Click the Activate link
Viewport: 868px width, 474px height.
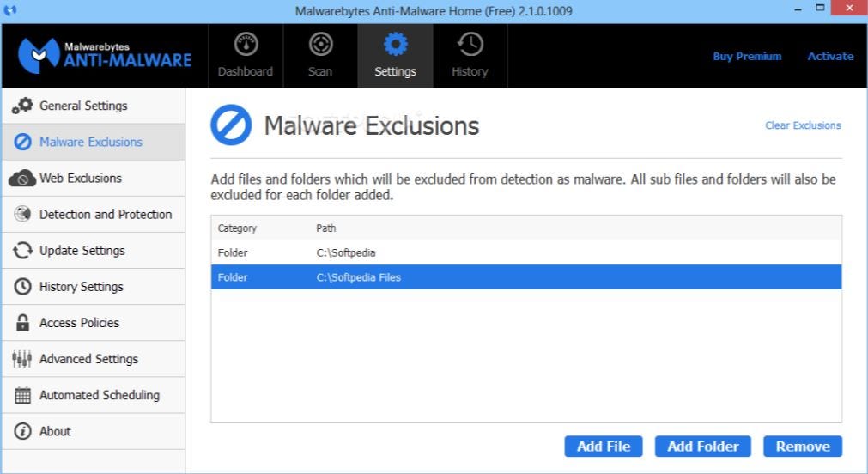click(830, 56)
